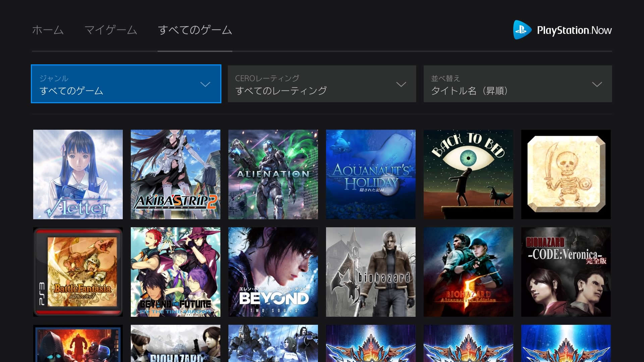Open the 並べ替え sort order dropdown
Image resolution: width=644 pixels, height=362 pixels.
518,84
